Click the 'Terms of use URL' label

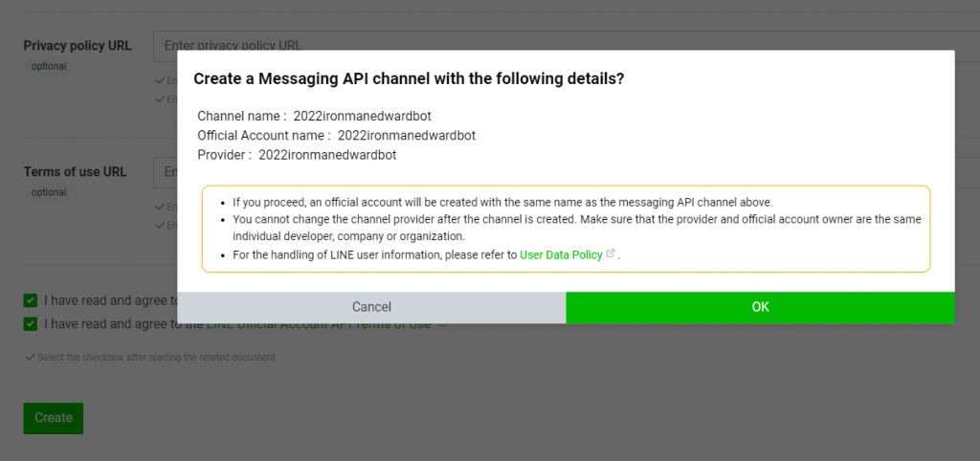75,172
